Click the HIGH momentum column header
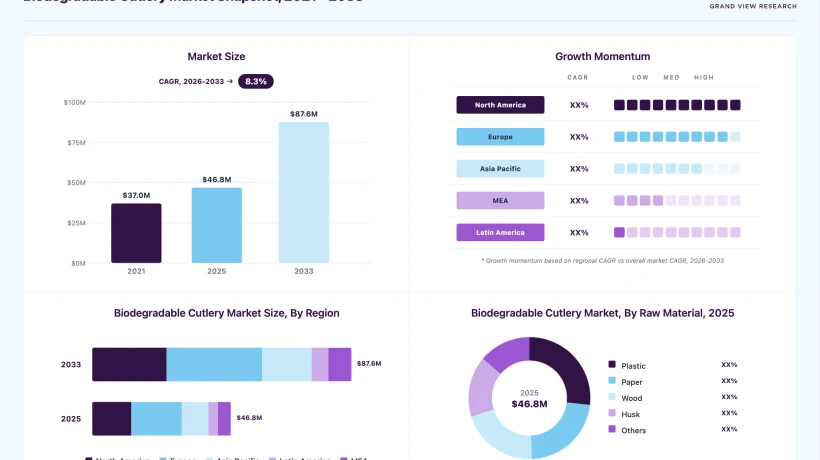Screen dimensions: 820x460 coord(704,77)
